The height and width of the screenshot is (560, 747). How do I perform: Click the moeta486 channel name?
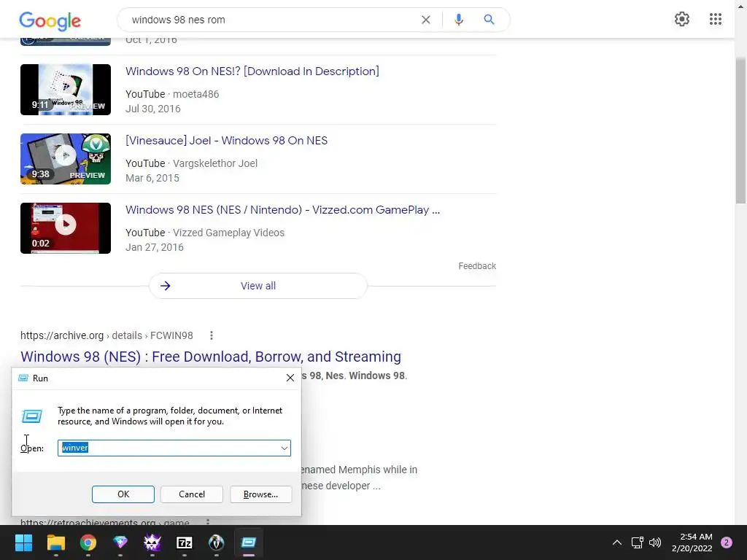(196, 94)
